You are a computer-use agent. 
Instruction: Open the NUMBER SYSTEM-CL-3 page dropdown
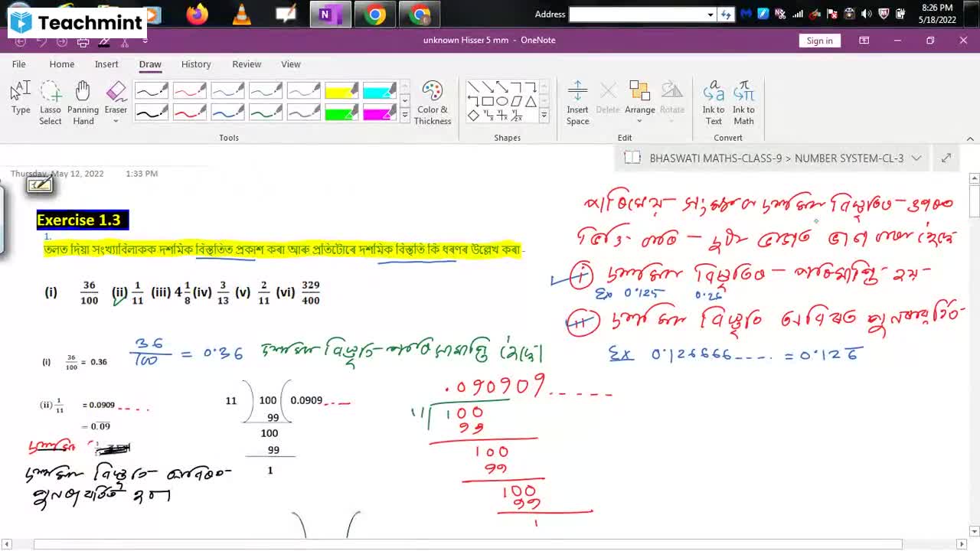(x=916, y=158)
